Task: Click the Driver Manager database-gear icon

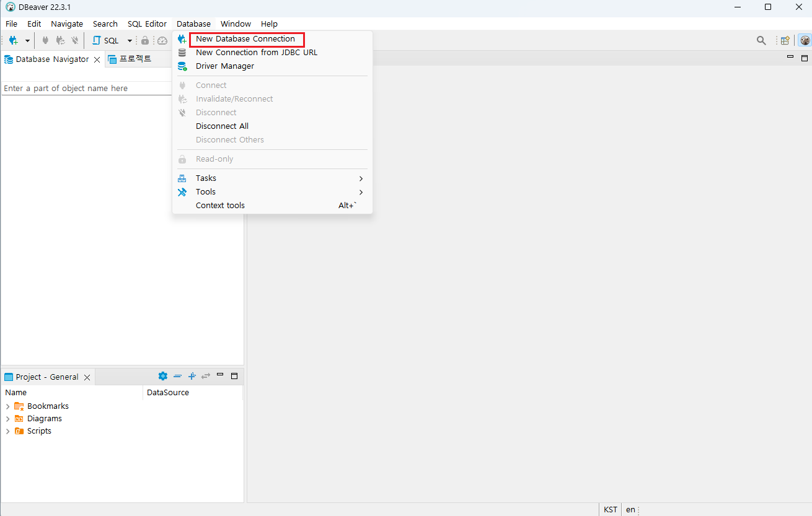Action: click(182, 66)
